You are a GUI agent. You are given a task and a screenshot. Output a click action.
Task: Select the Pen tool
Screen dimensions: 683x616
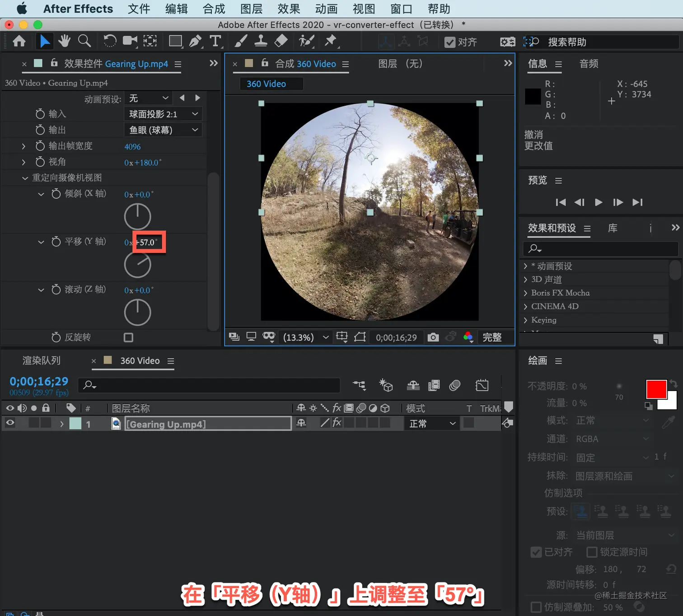coord(195,41)
